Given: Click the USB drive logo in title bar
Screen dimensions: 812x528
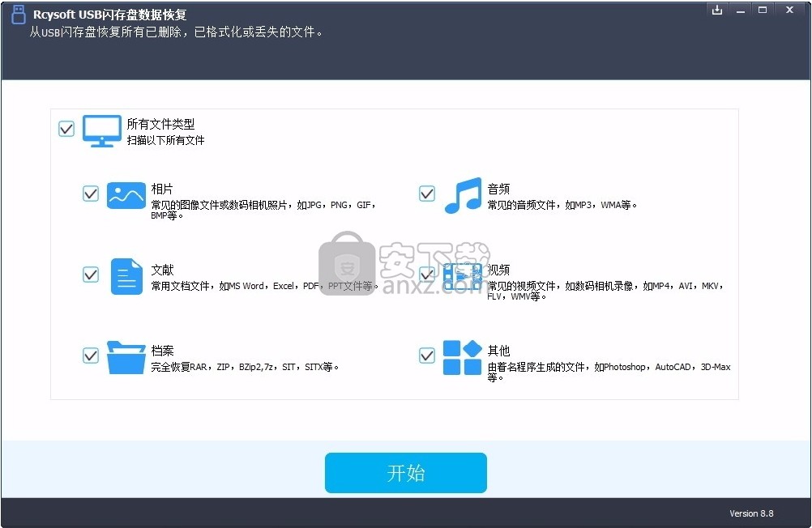Looking at the screenshot, I should (17, 14).
